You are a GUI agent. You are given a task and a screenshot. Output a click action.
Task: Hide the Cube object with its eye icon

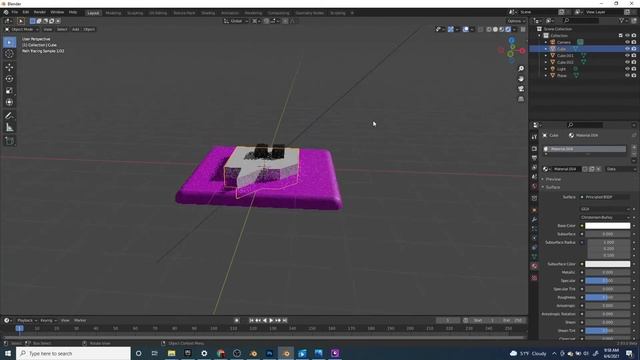(x=627, y=49)
